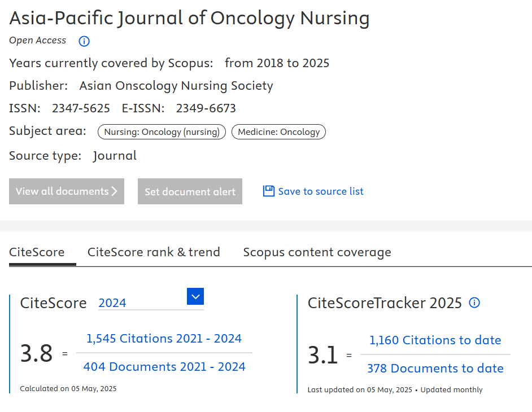Click the View all documents button
Viewport: 532px width, 412px height.
(x=67, y=191)
